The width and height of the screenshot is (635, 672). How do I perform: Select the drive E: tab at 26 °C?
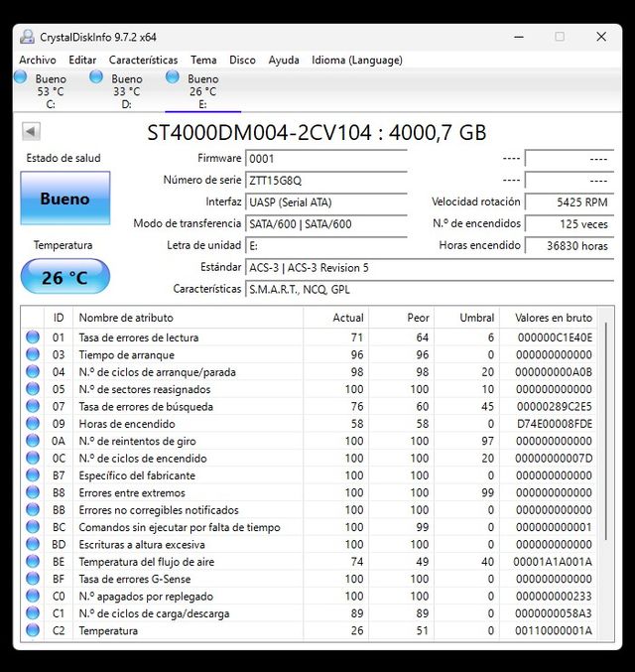pyautogui.click(x=202, y=91)
